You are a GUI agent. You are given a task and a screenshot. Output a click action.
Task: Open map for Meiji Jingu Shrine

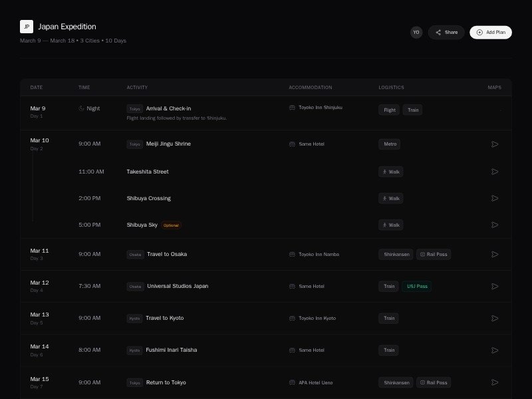(x=494, y=144)
